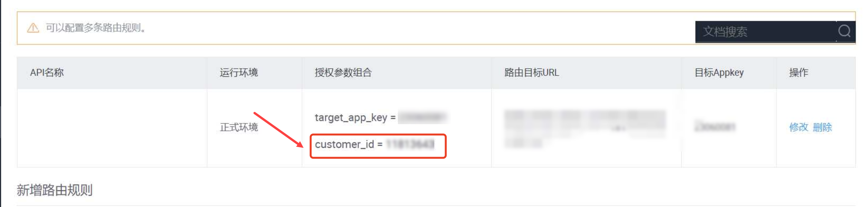Click the 修改 link
The height and width of the screenshot is (207, 868).
799,127
